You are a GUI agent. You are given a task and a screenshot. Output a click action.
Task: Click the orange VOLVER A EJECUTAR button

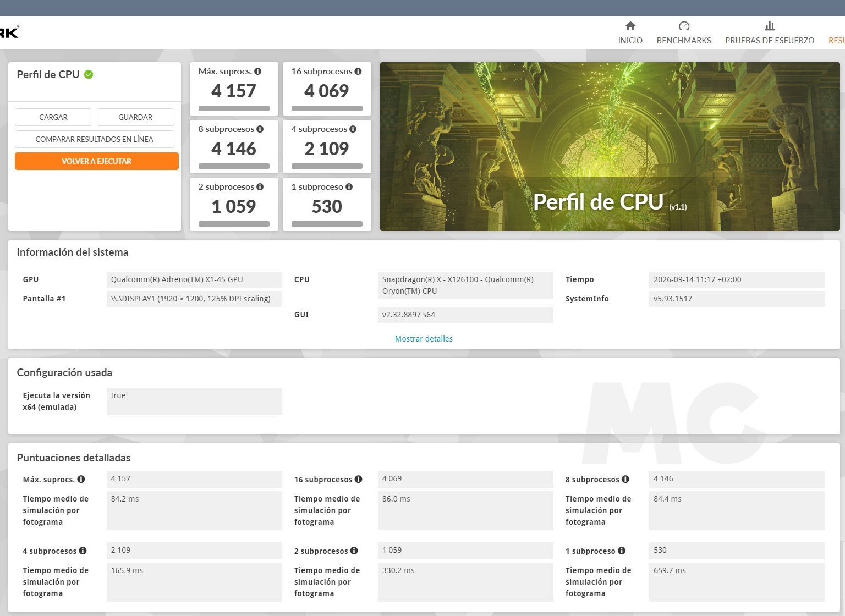[x=97, y=161]
